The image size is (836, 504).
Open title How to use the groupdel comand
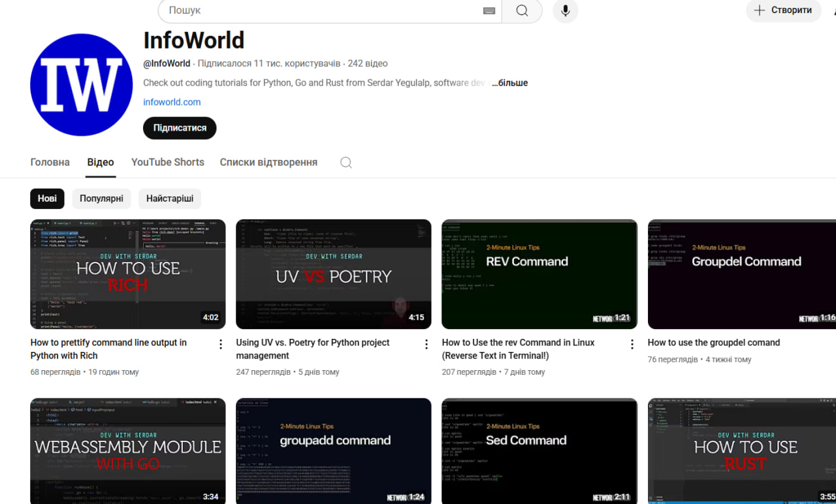(x=714, y=342)
